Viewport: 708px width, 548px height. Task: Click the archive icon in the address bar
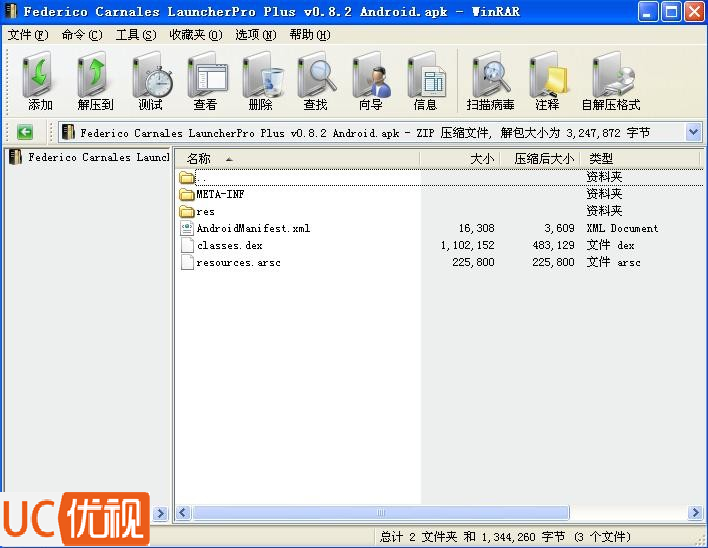(x=68, y=132)
